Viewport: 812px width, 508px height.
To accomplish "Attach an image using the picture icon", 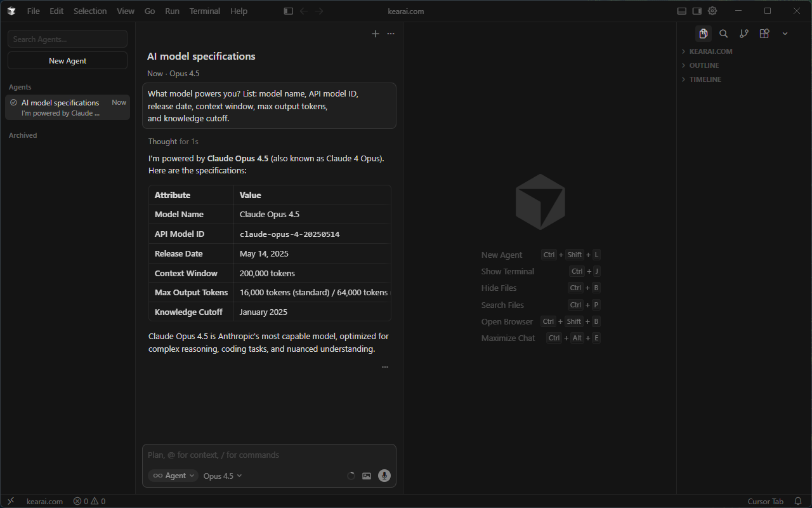I will pyautogui.click(x=367, y=476).
